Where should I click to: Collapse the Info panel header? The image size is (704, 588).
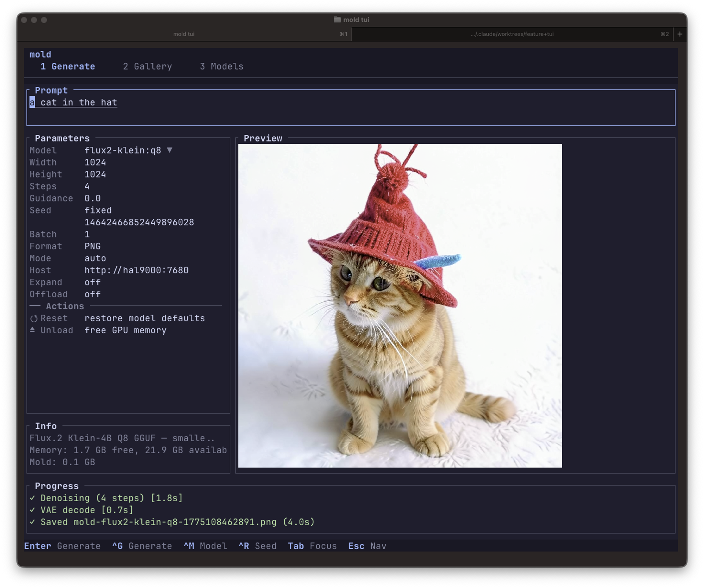coord(46,426)
